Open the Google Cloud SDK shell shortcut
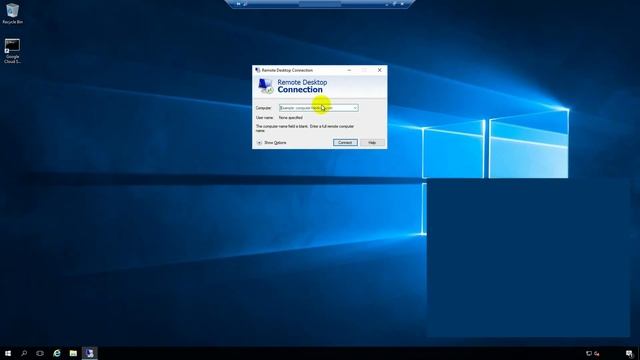 (x=12, y=51)
